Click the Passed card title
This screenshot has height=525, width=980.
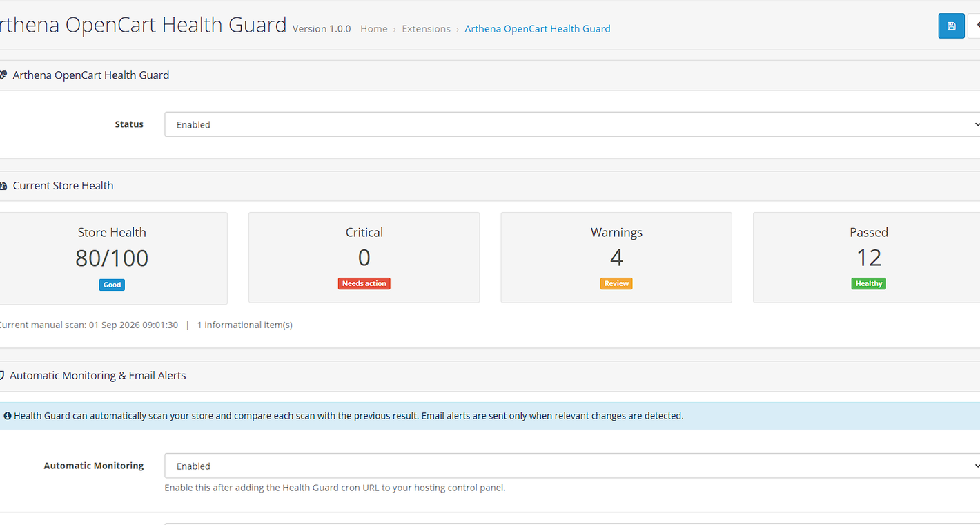tap(869, 233)
